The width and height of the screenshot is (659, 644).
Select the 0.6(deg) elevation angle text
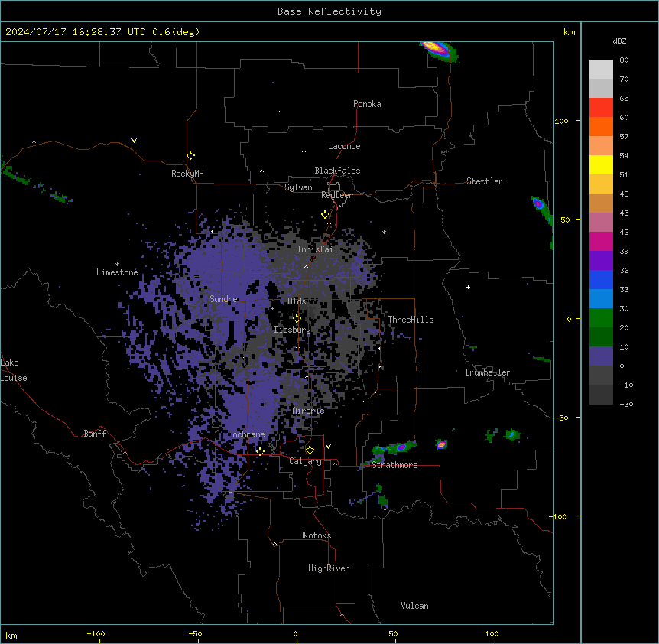click(176, 32)
